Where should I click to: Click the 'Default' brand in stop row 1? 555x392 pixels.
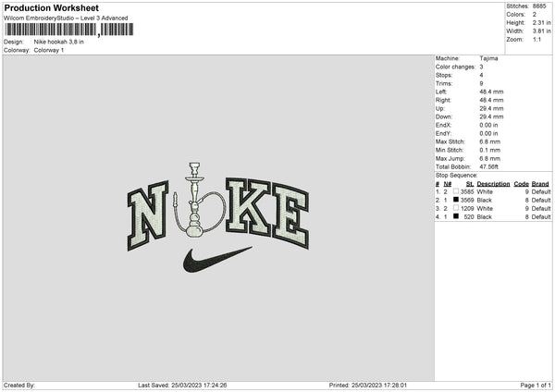pyautogui.click(x=541, y=191)
